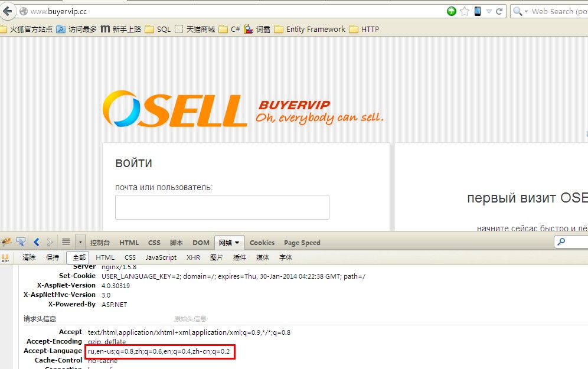
Task: Filter network requests by 字体
Action: pyautogui.click(x=286, y=257)
